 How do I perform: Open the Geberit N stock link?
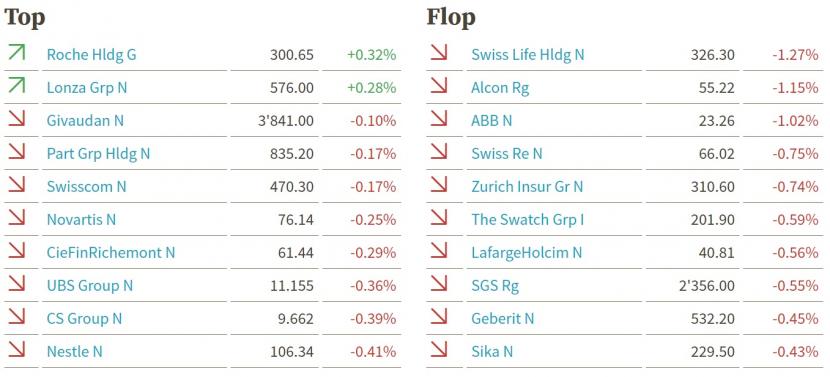point(503,318)
